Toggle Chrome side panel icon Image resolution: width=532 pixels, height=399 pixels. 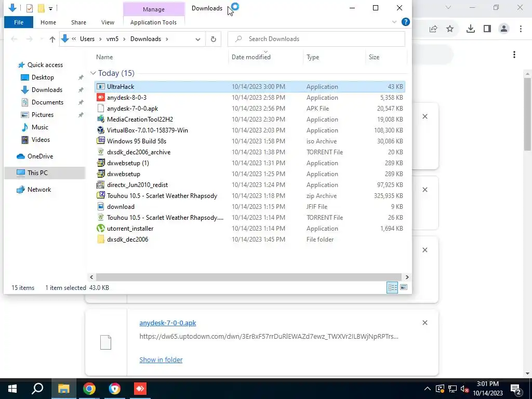pos(487,29)
